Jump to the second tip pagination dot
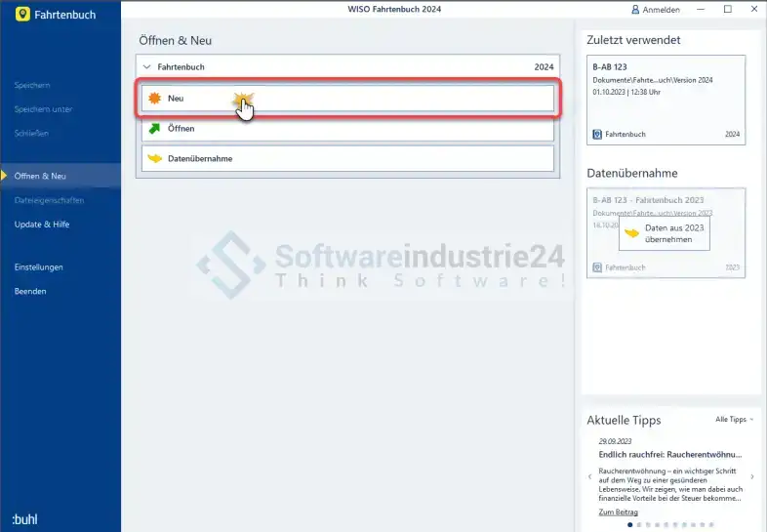The height and width of the screenshot is (532, 767). [x=640, y=524]
